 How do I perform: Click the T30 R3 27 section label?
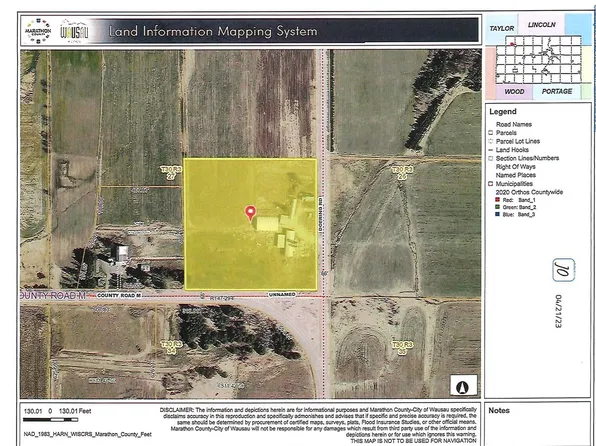pos(171,172)
